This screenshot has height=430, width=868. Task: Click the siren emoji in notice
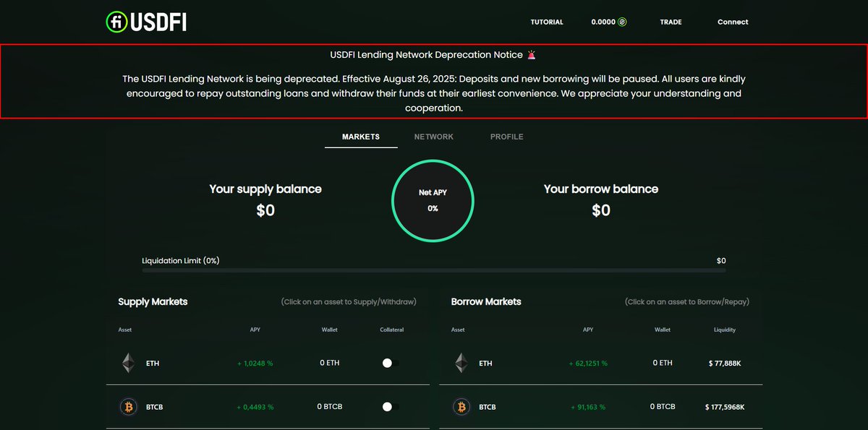point(532,55)
